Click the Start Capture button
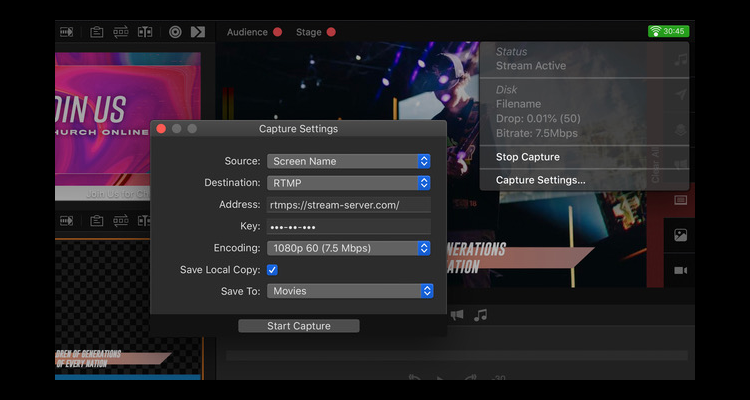 (x=299, y=326)
